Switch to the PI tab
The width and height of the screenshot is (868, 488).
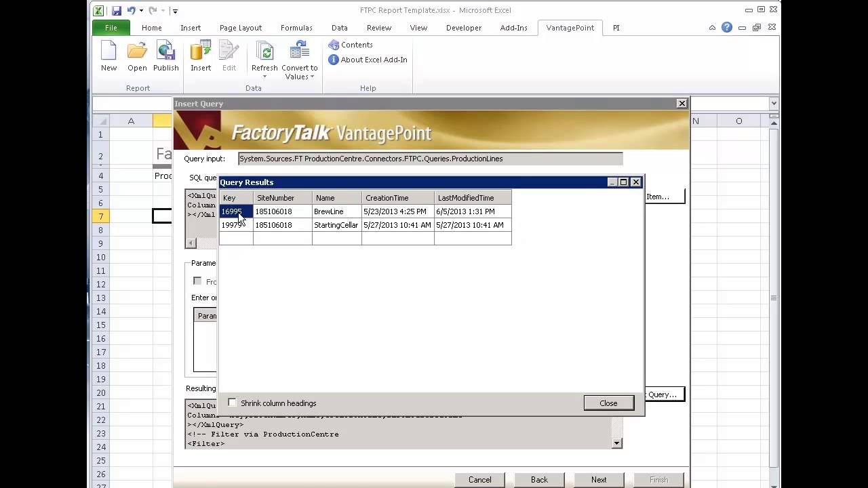(616, 28)
